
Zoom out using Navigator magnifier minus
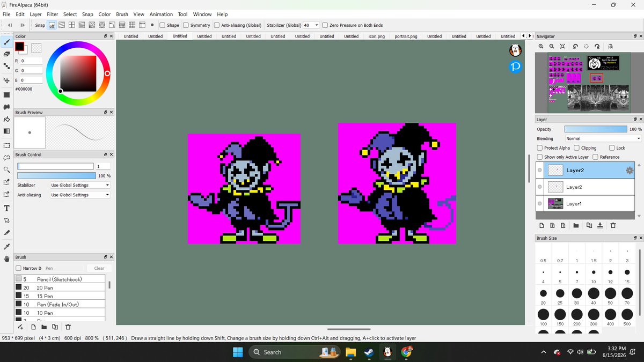pyautogui.click(x=552, y=47)
